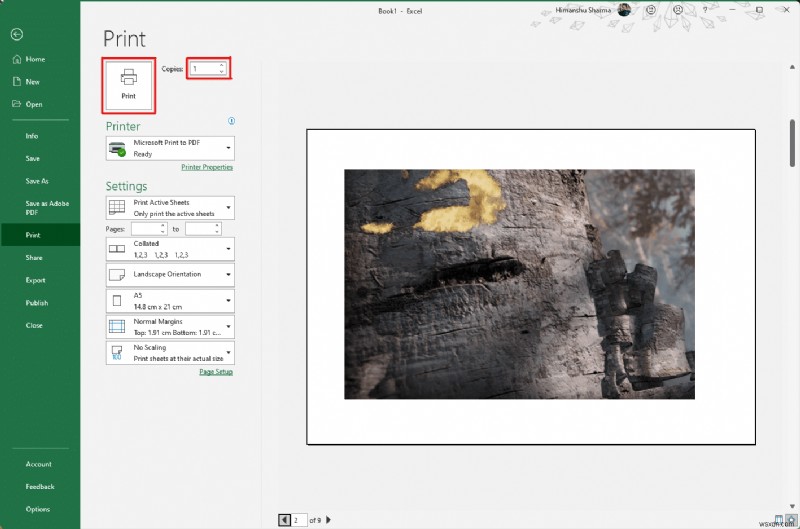This screenshot has width=800, height=529.
Task: Click the Copies number field
Action: [x=203, y=69]
